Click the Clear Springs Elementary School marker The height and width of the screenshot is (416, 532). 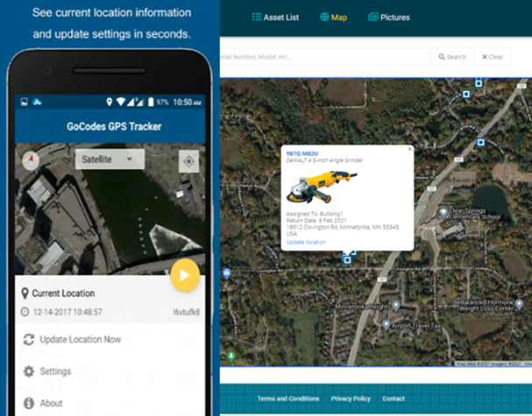(443, 213)
